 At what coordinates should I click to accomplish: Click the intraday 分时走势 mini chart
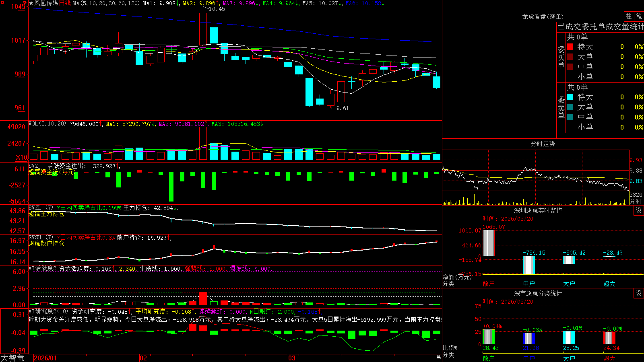pyautogui.click(x=536, y=177)
